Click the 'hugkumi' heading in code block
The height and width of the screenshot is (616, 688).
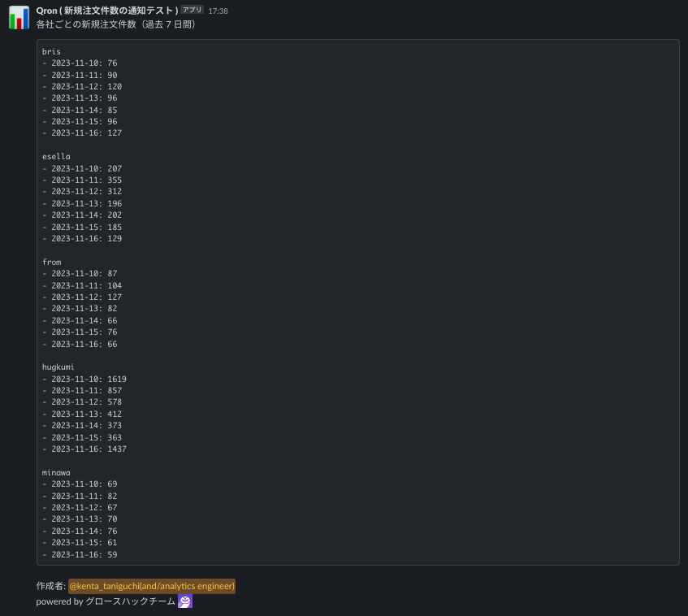58,367
